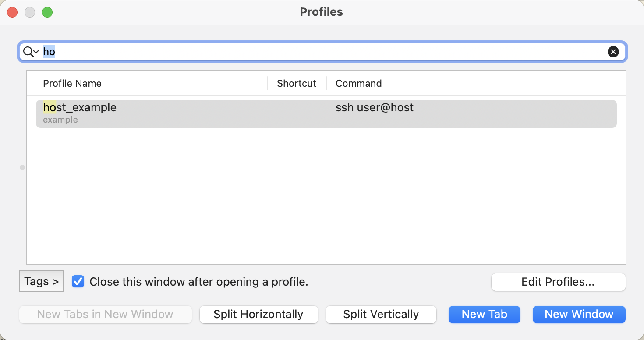Enable the 'Close this window after opening a profile' checkbox

coord(78,282)
